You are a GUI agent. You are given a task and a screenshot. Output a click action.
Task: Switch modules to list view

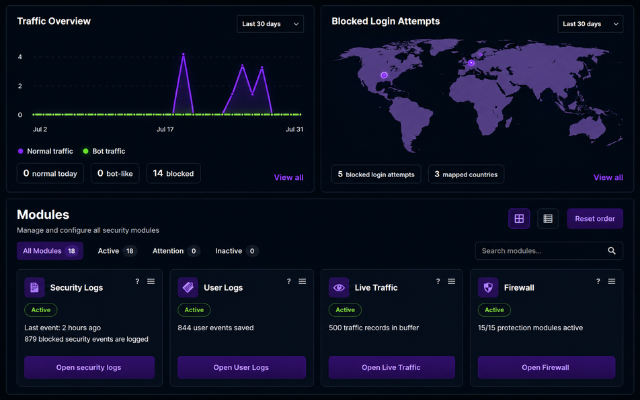(x=548, y=219)
